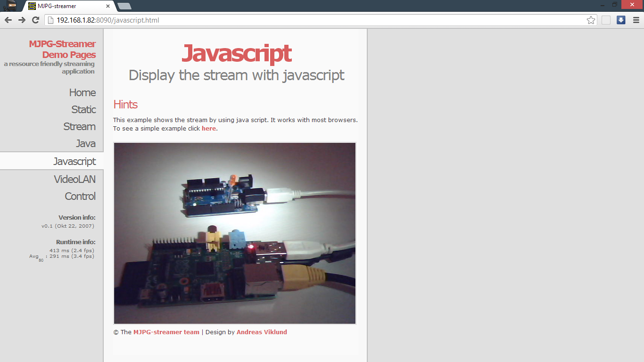Image resolution: width=644 pixels, height=362 pixels.
Task: Visit the MJPG-streamer team link
Action: (166, 332)
